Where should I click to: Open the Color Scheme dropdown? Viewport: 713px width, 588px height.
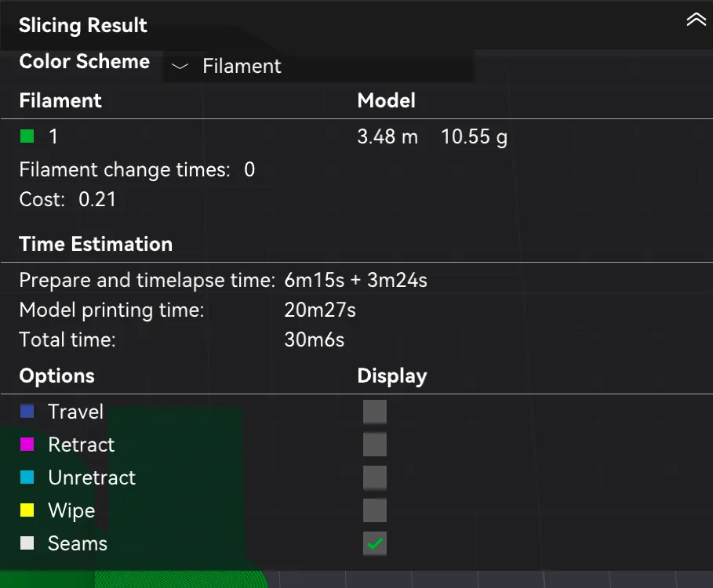click(x=318, y=67)
